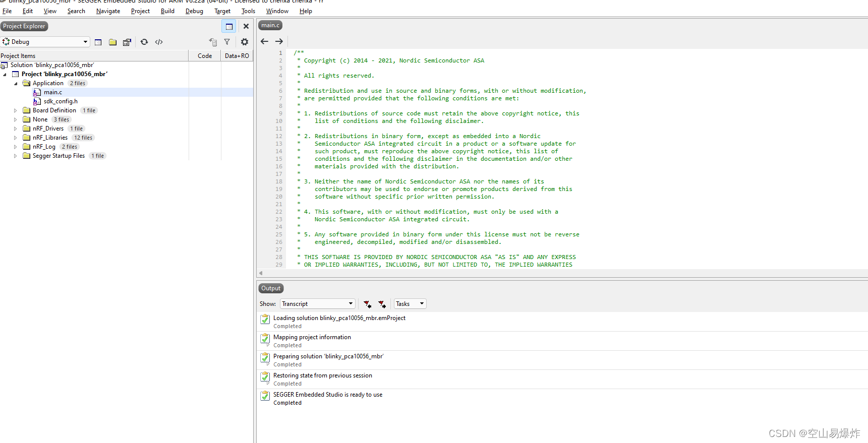Select the main.c editor tab
This screenshot has height=443, width=868.
coord(270,25)
